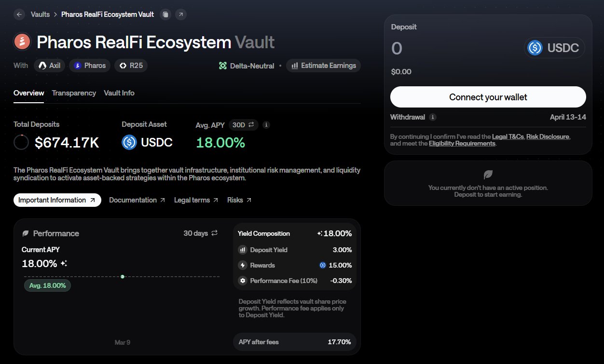This screenshot has height=364, width=604.
Task: Toggle the Performance 30 days period
Action: point(201,233)
